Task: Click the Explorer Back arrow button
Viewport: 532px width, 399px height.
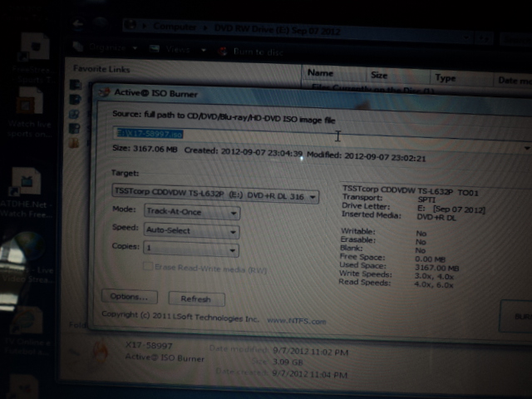Action: (77, 23)
